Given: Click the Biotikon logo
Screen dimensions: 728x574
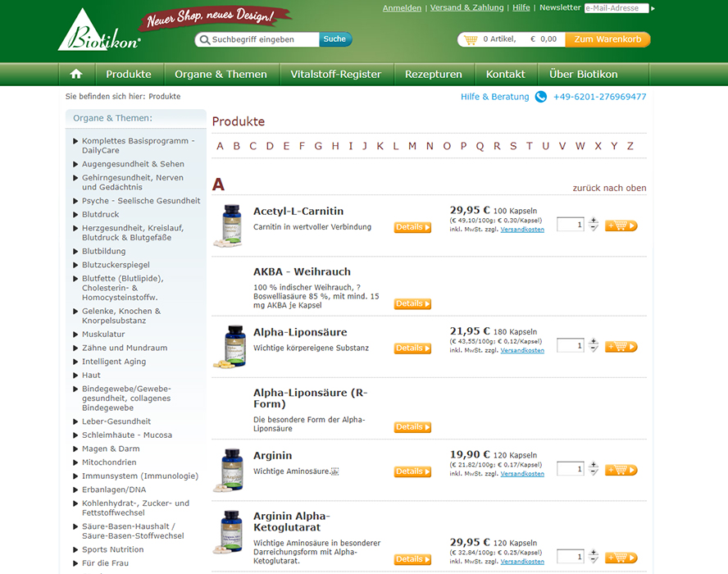Looking at the screenshot, I should click(99, 30).
